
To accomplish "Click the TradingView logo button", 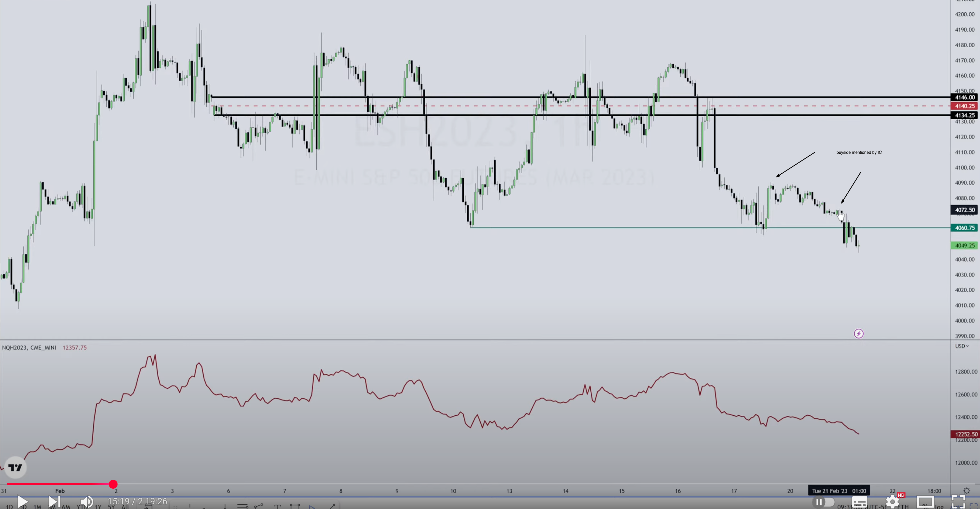I will point(15,468).
